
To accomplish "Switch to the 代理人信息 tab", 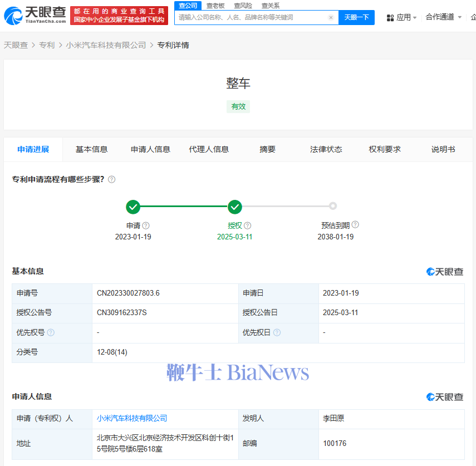I will [209, 149].
